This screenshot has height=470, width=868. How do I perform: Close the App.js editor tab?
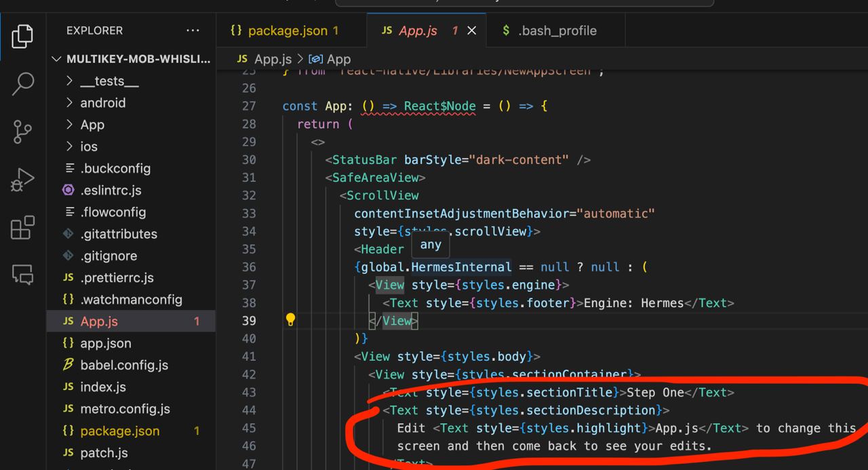tap(472, 31)
